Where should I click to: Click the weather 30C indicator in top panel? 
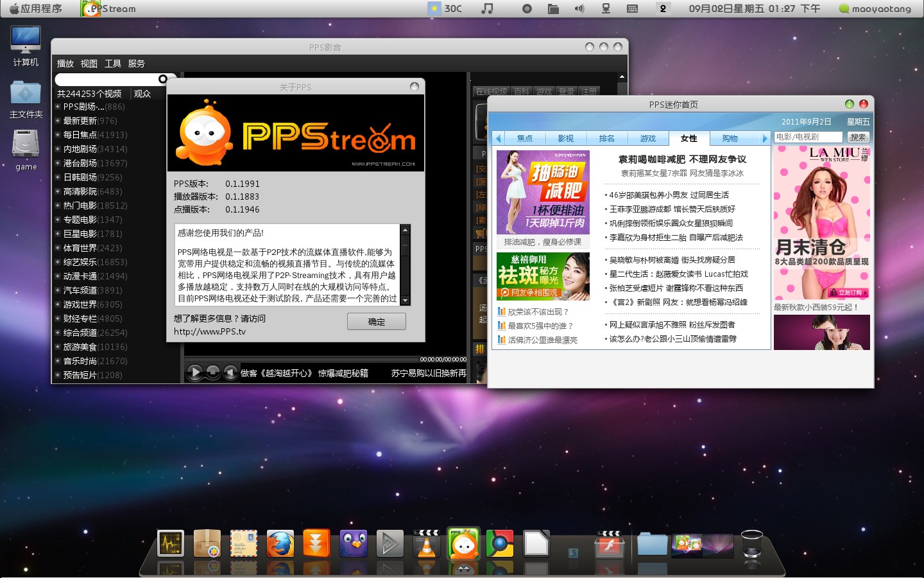[x=445, y=8]
